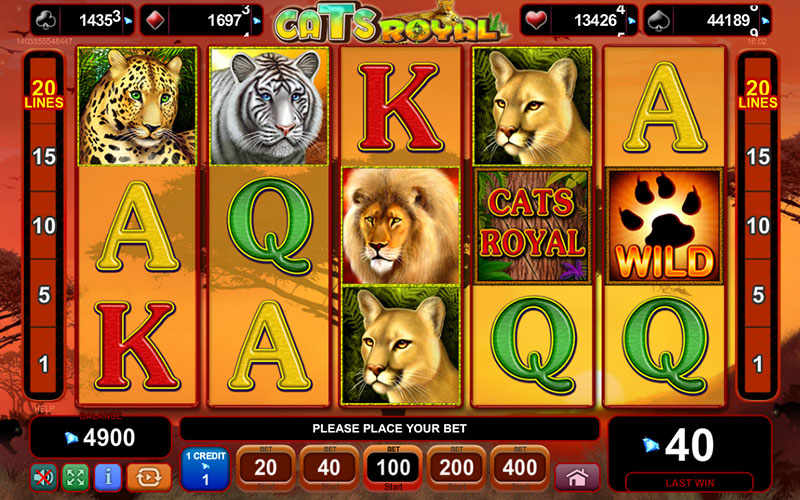Select 15 lines on left line bar
This screenshot has height=500, width=800.
(x=44, y=157)
